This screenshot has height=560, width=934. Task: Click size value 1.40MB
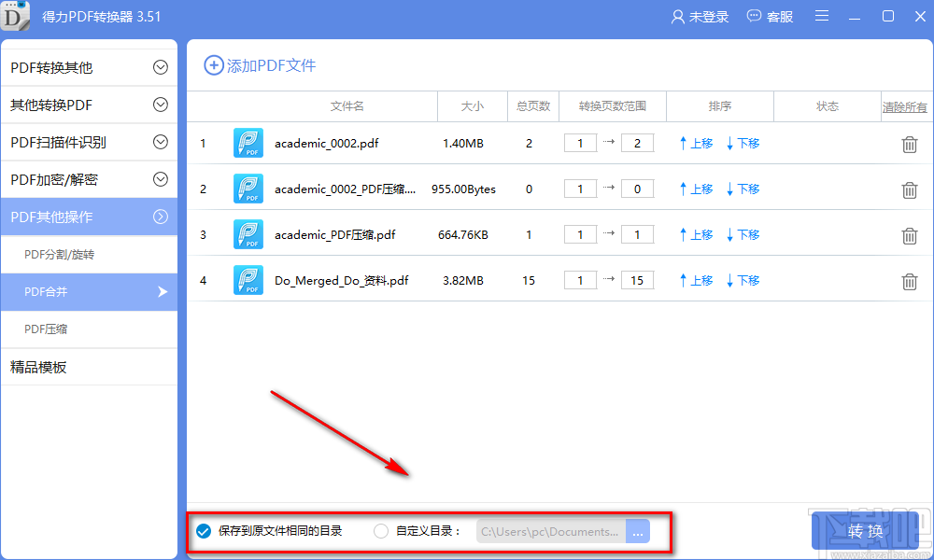(463, 144)
